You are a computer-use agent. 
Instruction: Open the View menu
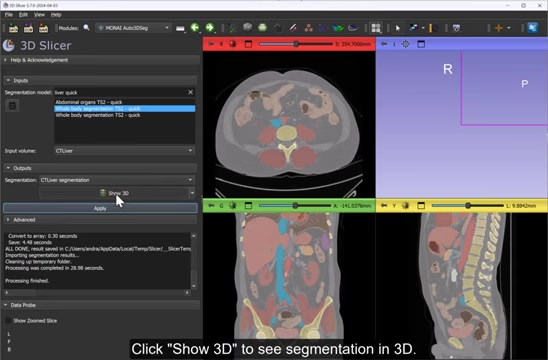(39, 15)
